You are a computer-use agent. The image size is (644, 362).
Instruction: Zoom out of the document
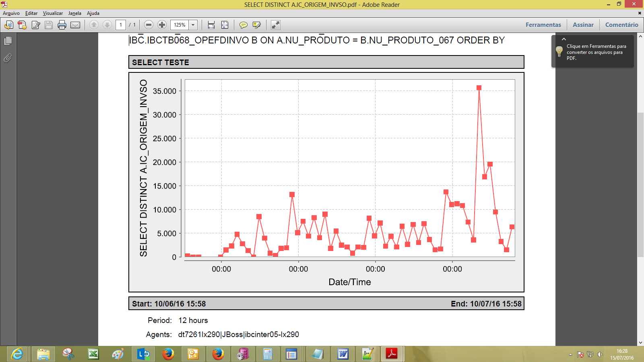click(x=149, y=25)
